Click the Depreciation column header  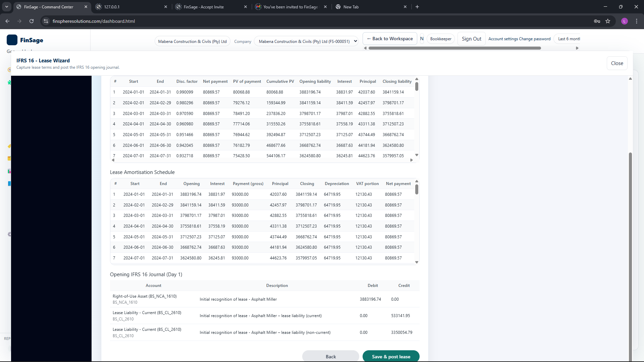coord(337,184)
